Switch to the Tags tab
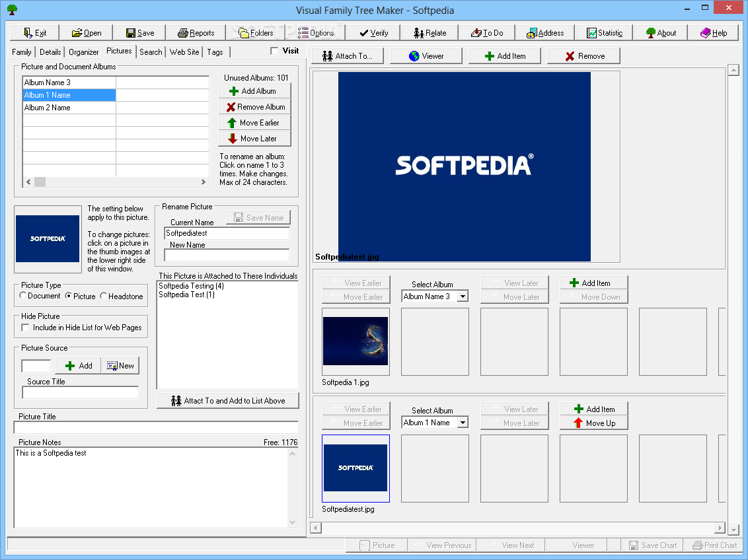748x560 pixels. [215, 52]
